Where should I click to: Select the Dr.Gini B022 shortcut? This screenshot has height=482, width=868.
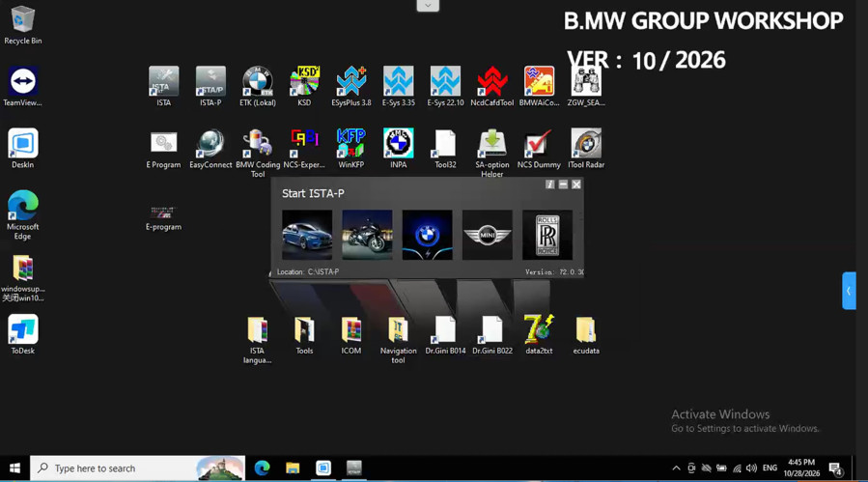coord(492,329)
